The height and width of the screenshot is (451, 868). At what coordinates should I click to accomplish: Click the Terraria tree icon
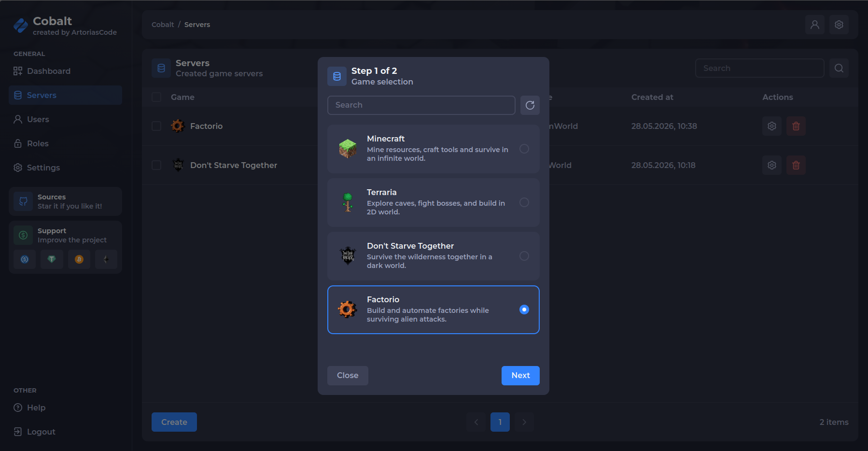[348, 202]
